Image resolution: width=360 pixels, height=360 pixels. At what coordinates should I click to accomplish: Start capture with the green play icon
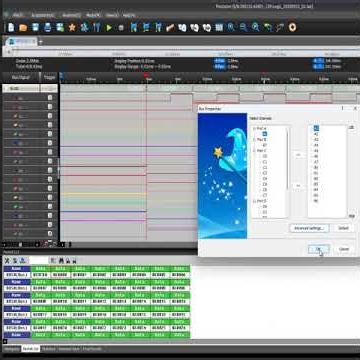tap(109, 28)
